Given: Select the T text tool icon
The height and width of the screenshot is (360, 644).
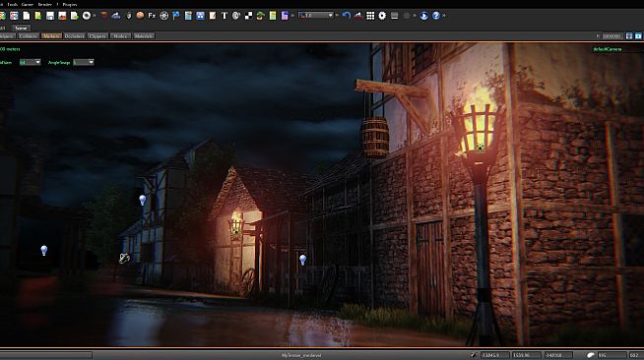Looking at the screenshot, I should tap(225, 16).
